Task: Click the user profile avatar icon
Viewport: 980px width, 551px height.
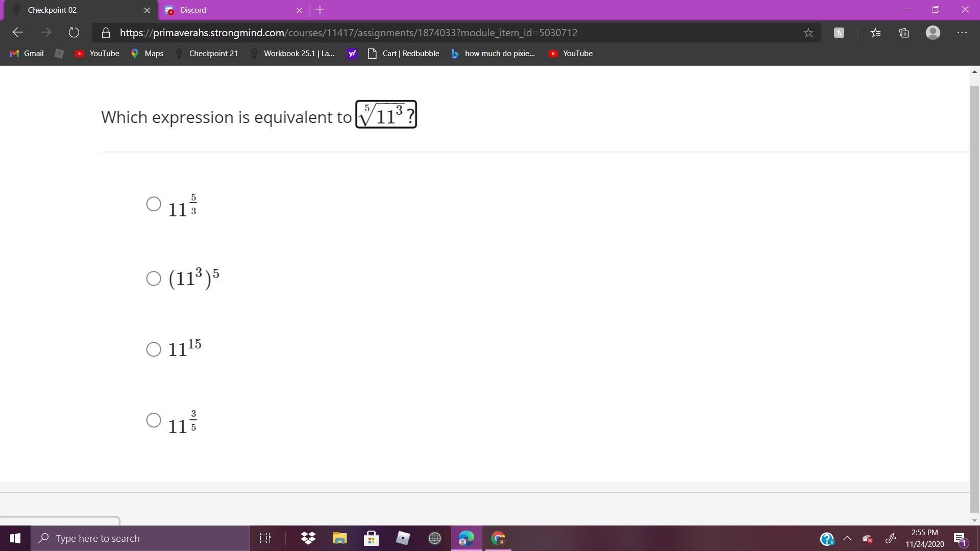Action: click(x=933, y=33)
